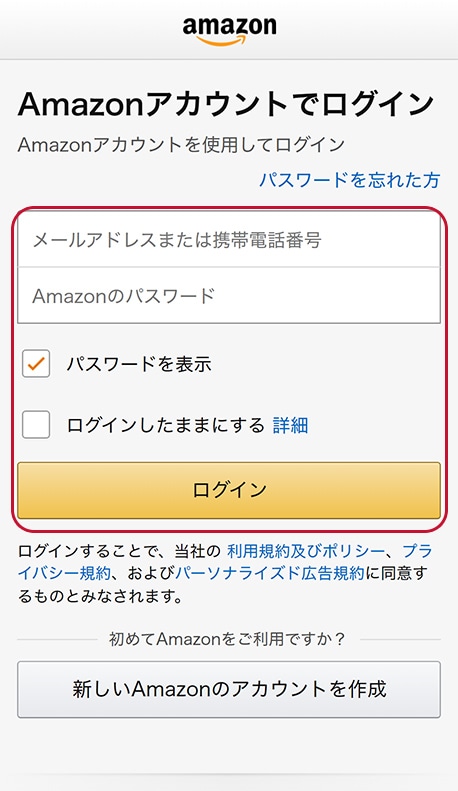Image resolution: width=458 pixels, height=791 pixels.
Task: Open the パスワードを忘れた方 link
Action: tap(350, 180)
